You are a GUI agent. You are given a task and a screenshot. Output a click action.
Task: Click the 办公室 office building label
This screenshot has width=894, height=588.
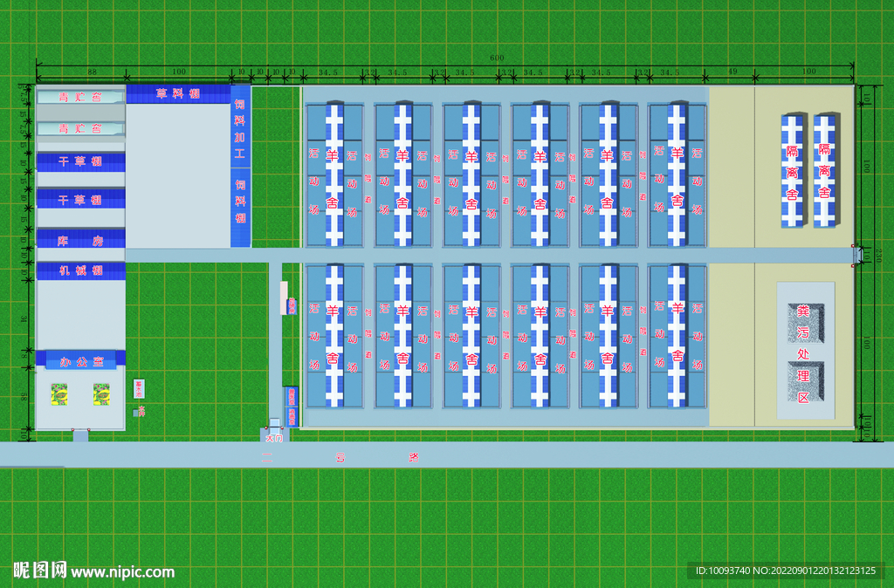point(80,359)
